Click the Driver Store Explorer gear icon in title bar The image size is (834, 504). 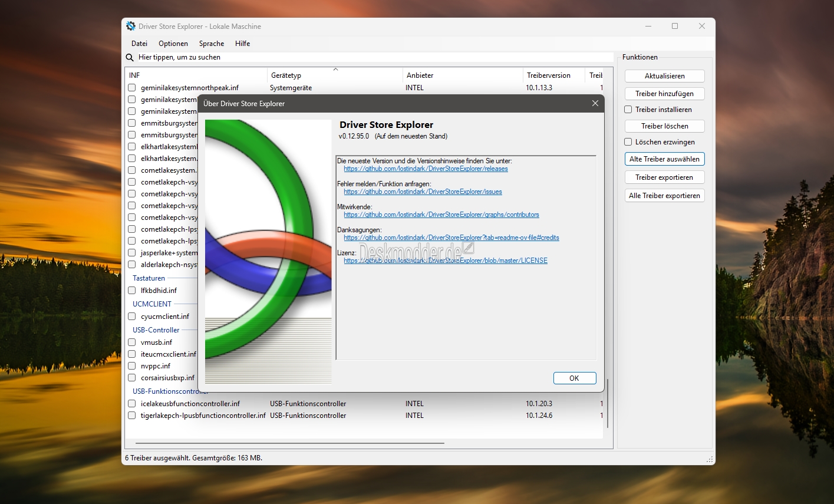[x=131, y=26]
